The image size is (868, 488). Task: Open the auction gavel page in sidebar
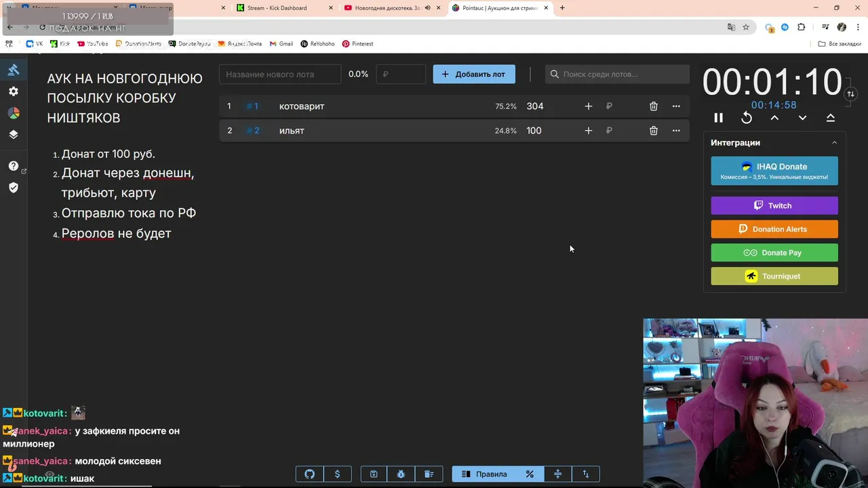pos(14,70)
